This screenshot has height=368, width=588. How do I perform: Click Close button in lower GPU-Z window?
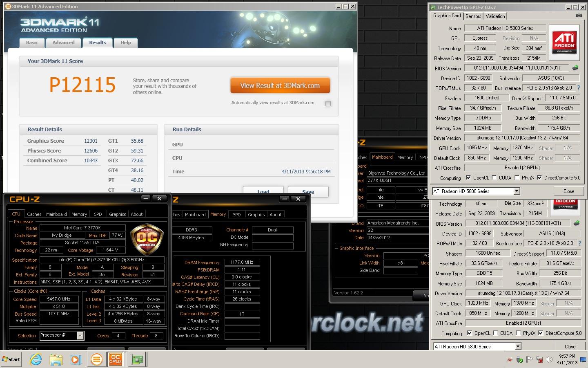tap(570, 346)
